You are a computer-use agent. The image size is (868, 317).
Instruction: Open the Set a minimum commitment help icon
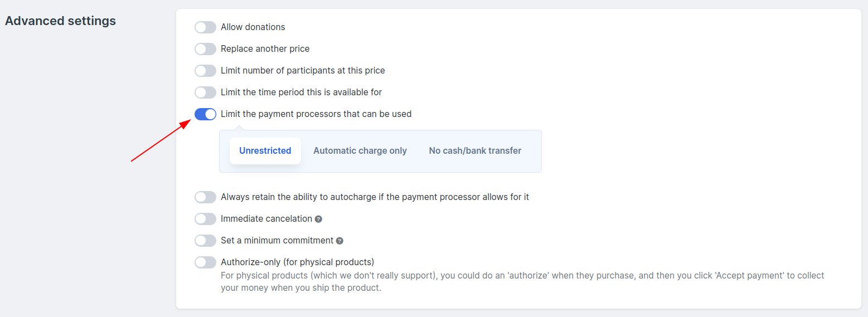[x=340, y=241]
